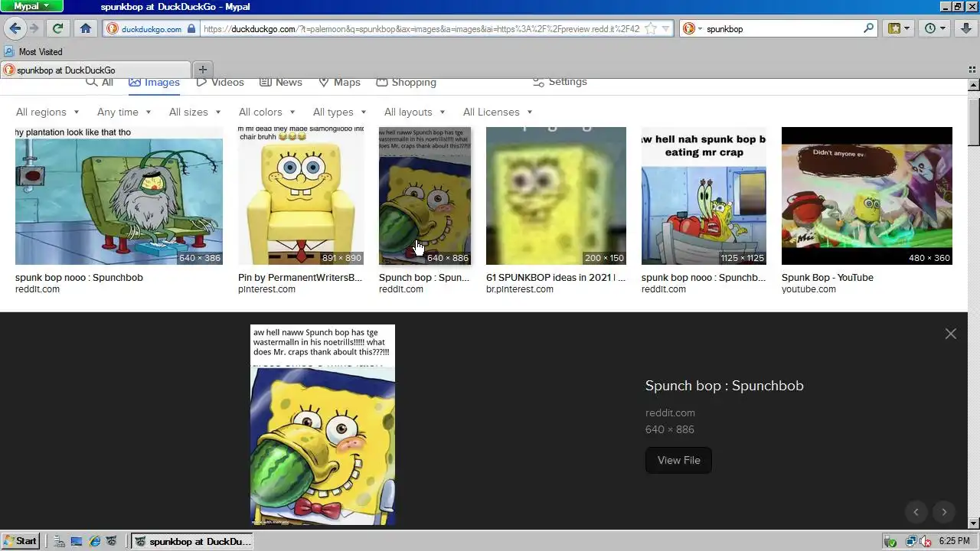
Task: Close the image detail panel with X
Action: 950,334
